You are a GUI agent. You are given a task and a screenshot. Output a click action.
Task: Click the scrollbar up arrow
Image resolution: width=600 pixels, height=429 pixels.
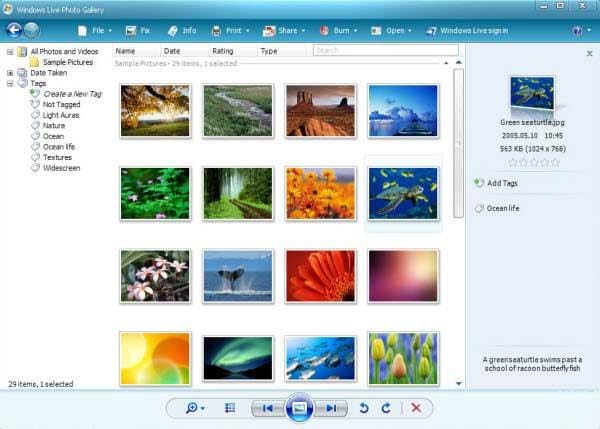[458, 62]
